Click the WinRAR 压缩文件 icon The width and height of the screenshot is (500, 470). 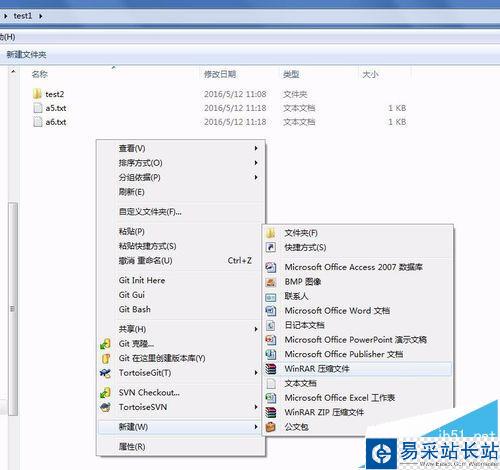271,369
